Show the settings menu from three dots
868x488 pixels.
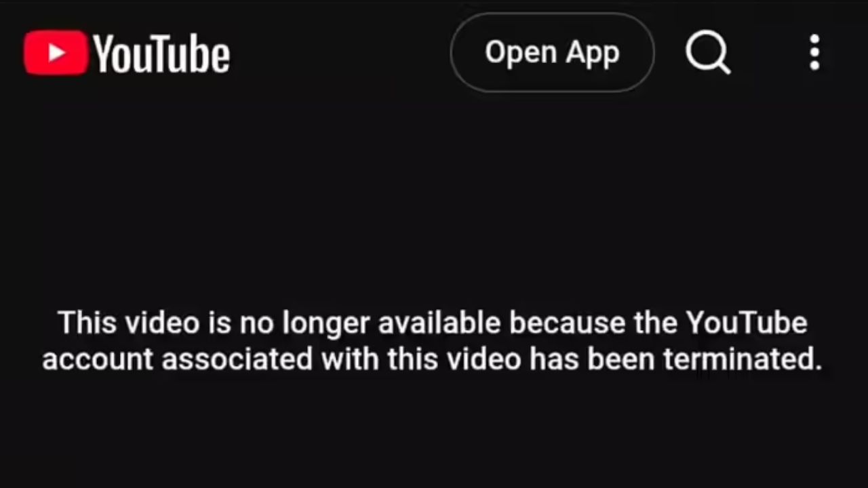click(814, 53)
